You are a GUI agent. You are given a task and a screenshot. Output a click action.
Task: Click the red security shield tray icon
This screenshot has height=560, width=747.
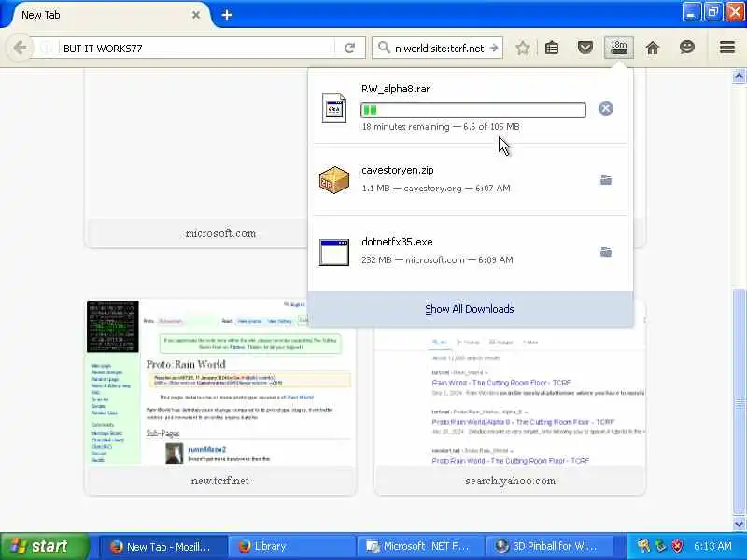(x=677, y=546)
